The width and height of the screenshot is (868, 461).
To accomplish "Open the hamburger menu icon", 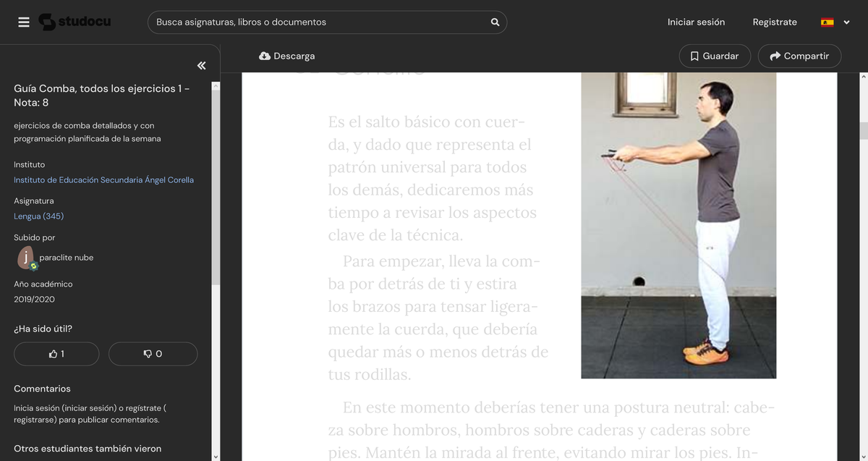I will point(24,22).
